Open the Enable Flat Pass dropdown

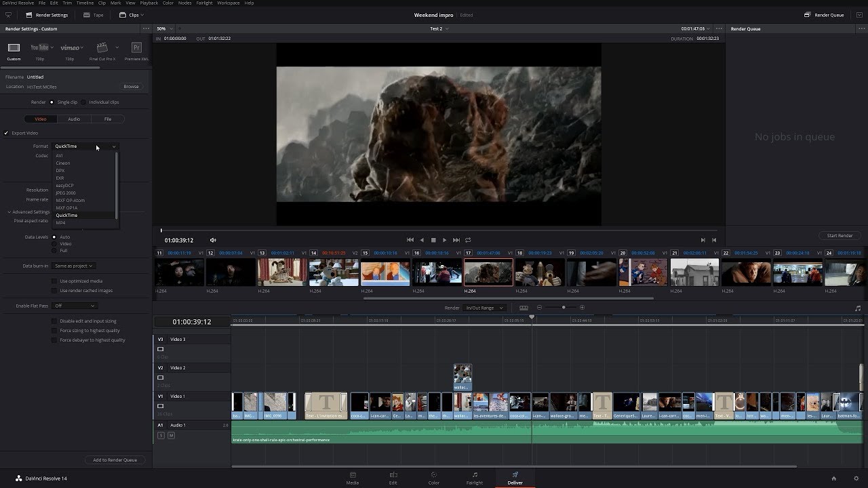(x=75, y=306)
